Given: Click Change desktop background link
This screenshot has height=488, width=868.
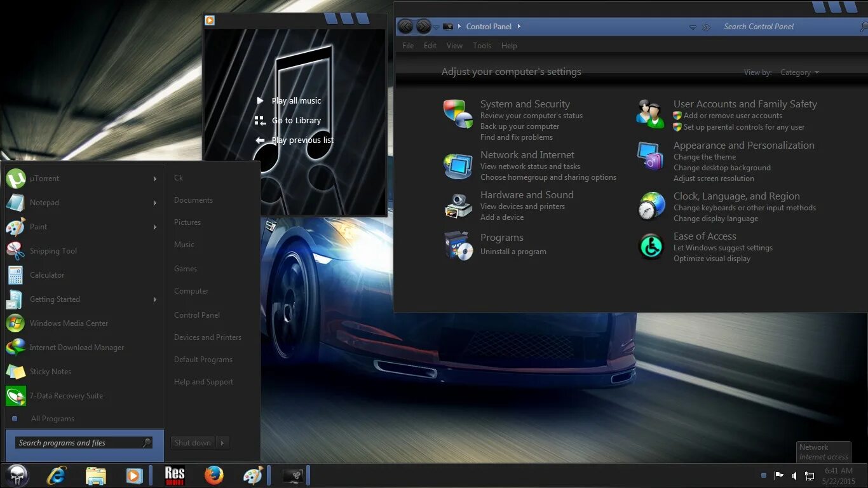Looking at the screenshot, I should pos(722,168).
